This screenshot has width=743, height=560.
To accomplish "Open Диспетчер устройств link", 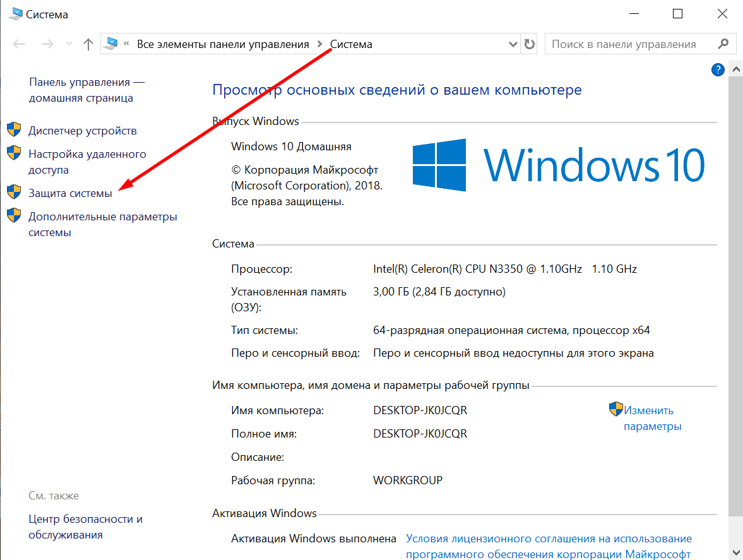I will point(83,131).
